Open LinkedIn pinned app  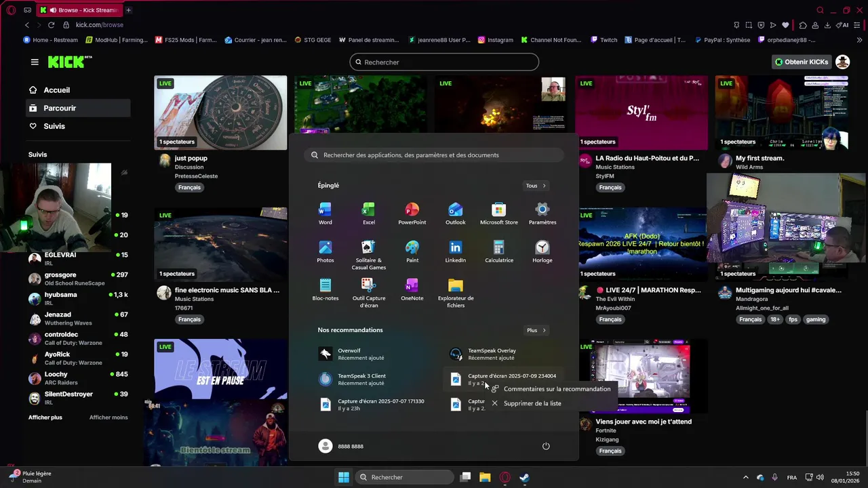click(x=455, y=251)
